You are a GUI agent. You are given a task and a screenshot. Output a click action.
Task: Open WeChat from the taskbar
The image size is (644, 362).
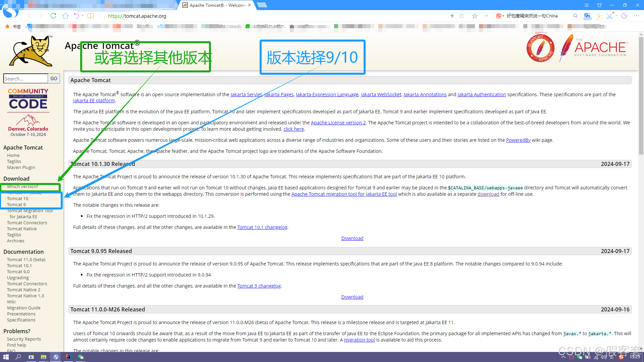(x=80, y=357)
